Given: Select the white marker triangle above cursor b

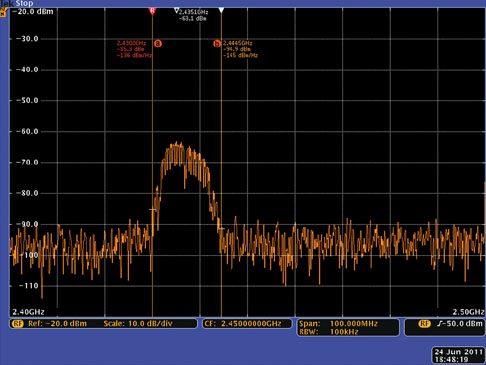Looking at the screenshot, I should click(221, 11).
